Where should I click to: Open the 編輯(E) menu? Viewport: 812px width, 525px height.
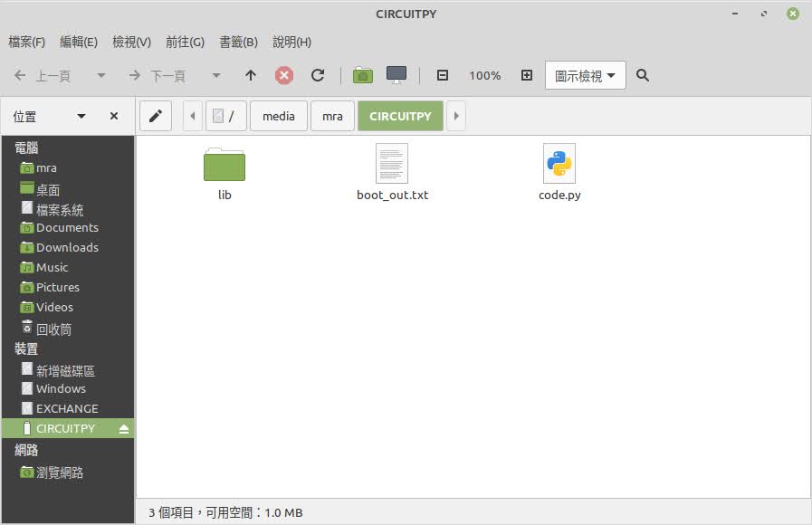tap(79, 42)
